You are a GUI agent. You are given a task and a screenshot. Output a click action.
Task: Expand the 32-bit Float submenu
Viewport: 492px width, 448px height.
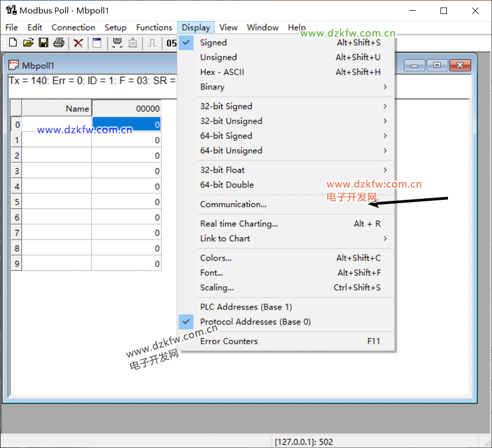click(222, 170)
